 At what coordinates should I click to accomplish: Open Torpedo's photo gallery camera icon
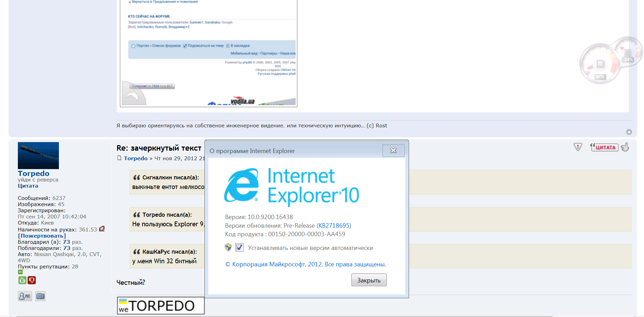tap(40, 296)
